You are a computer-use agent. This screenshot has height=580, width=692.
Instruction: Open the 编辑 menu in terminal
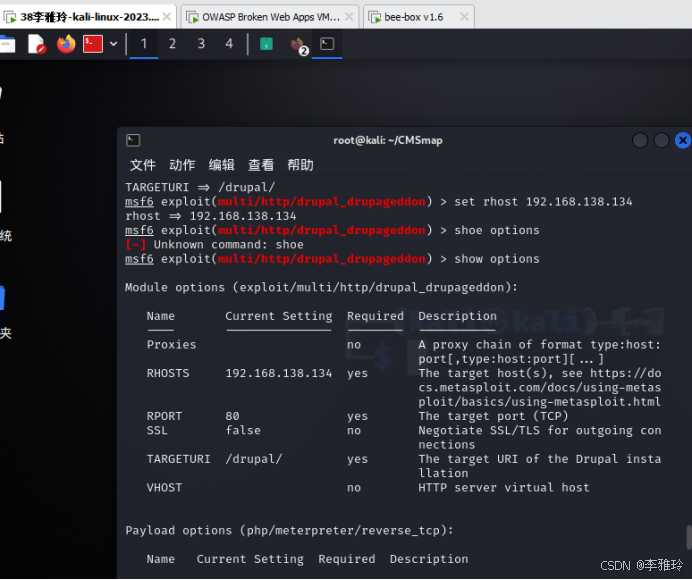click(x=222, y=165)
